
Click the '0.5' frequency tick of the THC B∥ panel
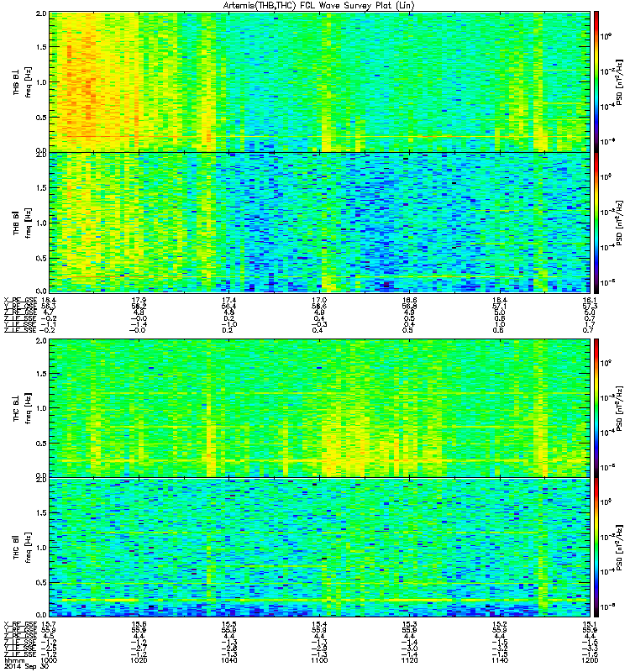click(41, 582)
